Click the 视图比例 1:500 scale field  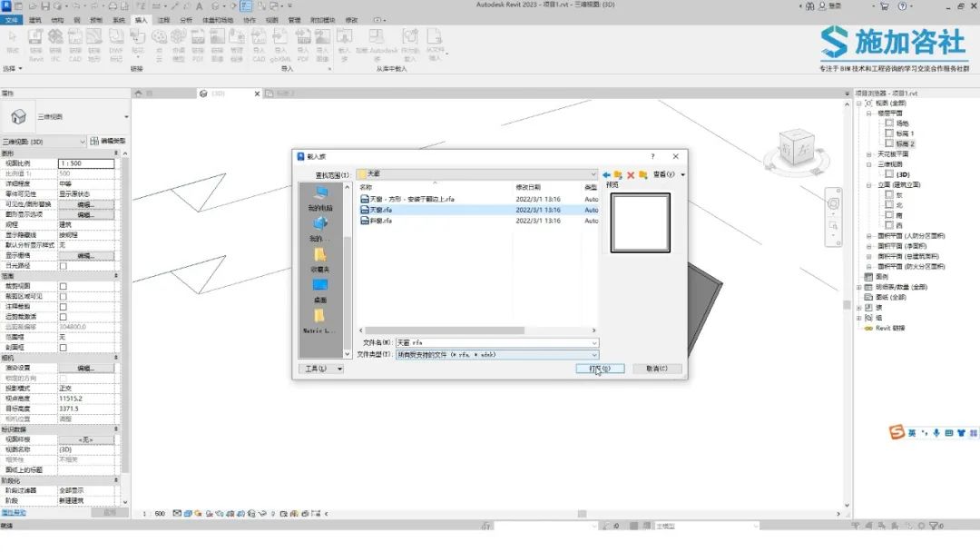86,163
